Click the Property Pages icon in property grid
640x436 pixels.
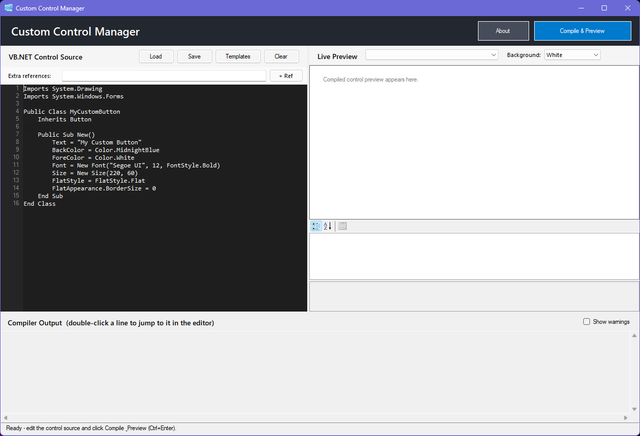tap(342, 226)
